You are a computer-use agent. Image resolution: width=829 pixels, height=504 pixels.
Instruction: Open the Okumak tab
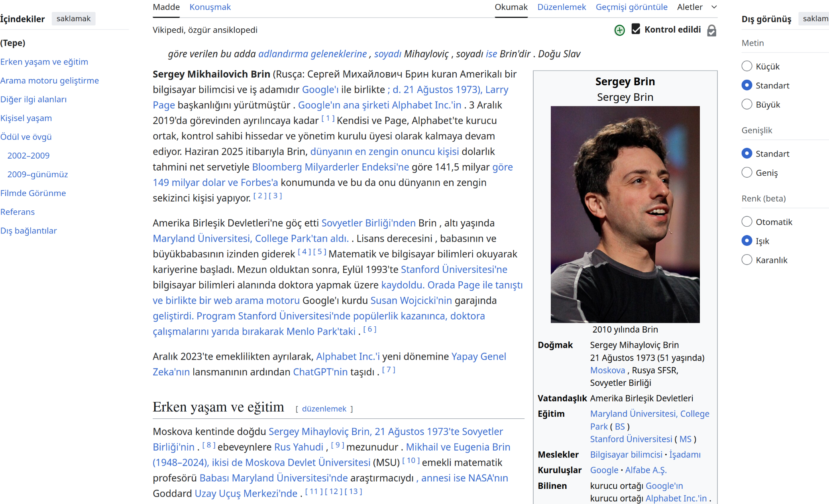point(511,7)
